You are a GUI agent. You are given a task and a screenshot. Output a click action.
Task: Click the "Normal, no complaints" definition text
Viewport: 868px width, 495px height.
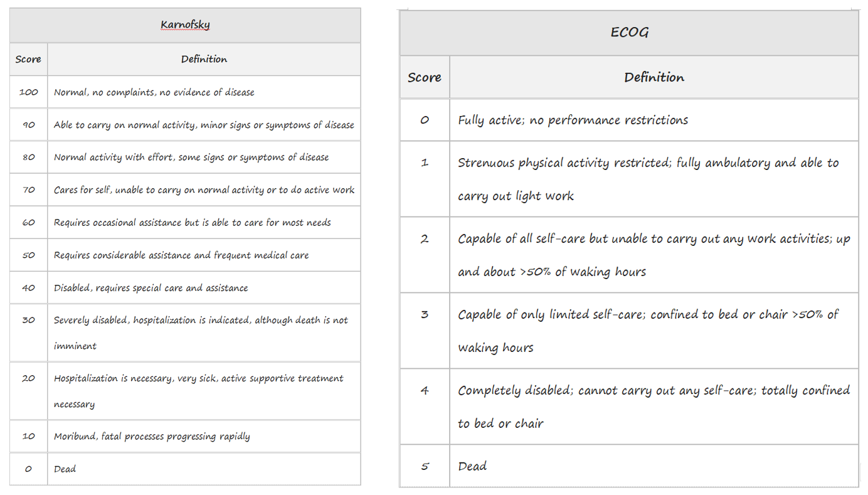(x=154, y=92)
